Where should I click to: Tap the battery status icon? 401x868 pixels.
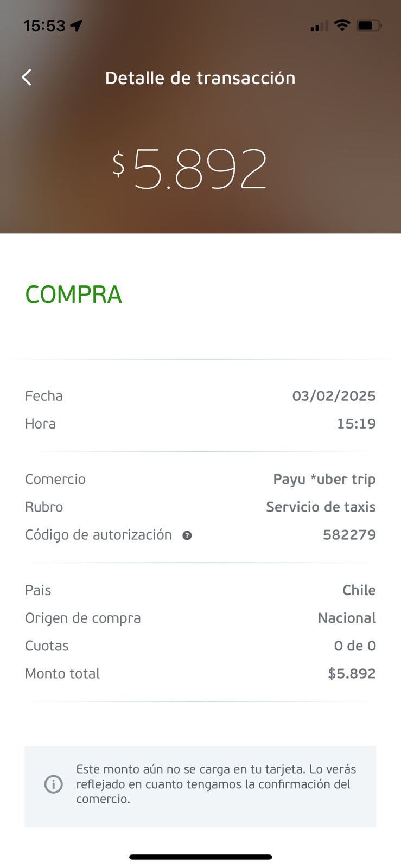pyautogui.click(x=369, y=25)
